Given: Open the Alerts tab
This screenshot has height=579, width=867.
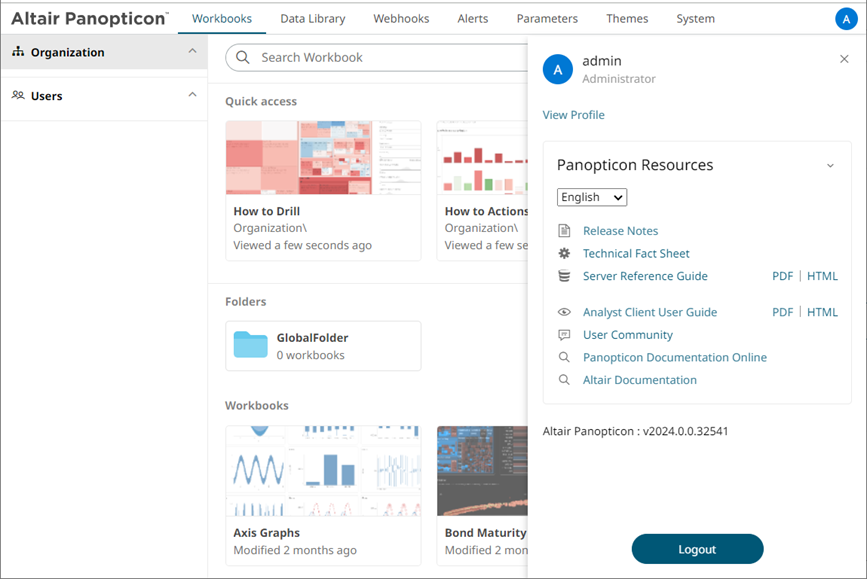Looking at the screenshot, I should pyautogui.click(x=473, y=19).
